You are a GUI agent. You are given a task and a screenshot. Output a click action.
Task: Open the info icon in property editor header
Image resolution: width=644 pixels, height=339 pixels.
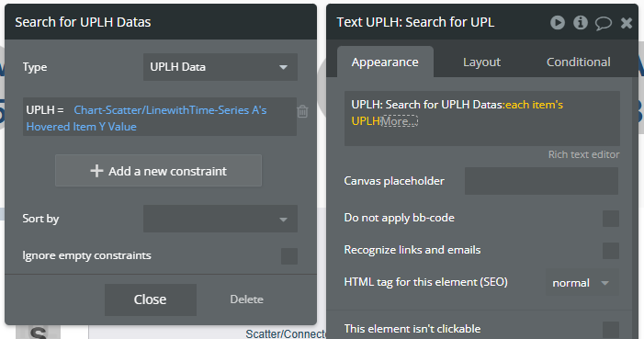click(x=581, y=22)
